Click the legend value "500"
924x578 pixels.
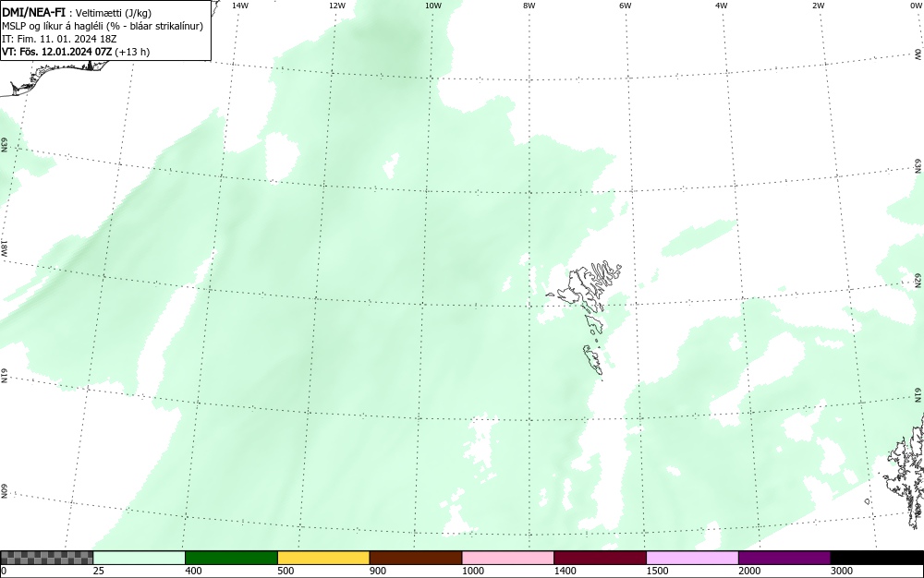coord(286,571)
